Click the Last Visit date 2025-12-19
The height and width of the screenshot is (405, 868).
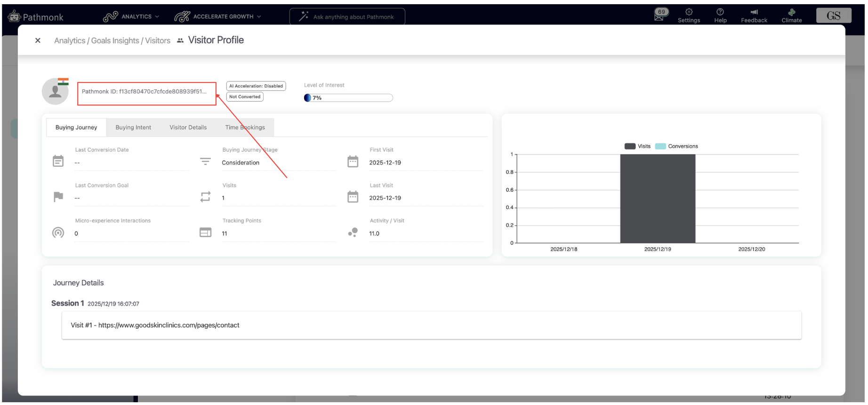click(x=385, y=198)
